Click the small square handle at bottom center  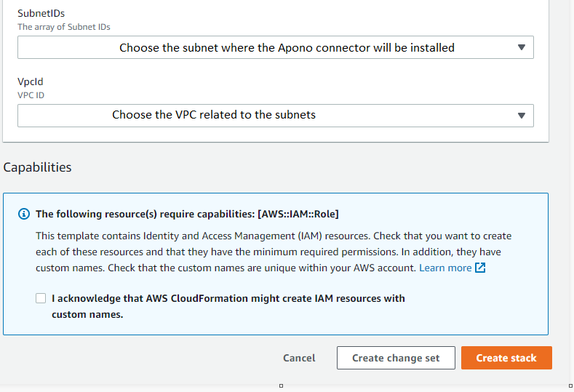coord(281,385)
